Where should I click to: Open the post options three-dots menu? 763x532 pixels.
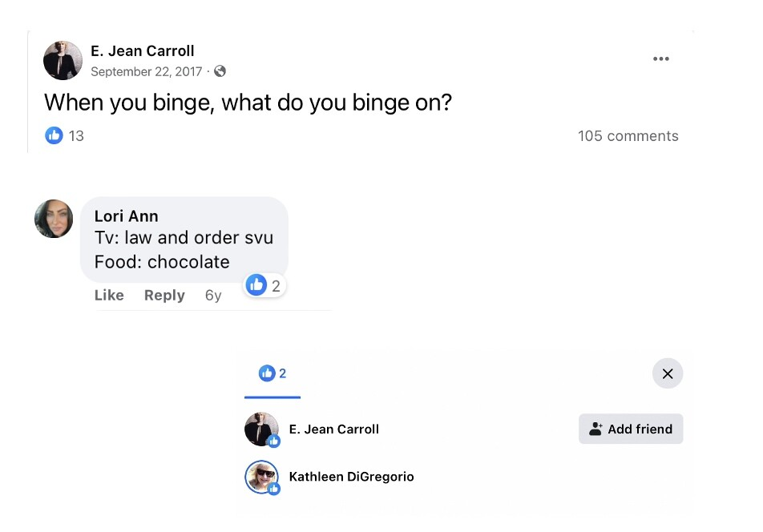(660, 59)
